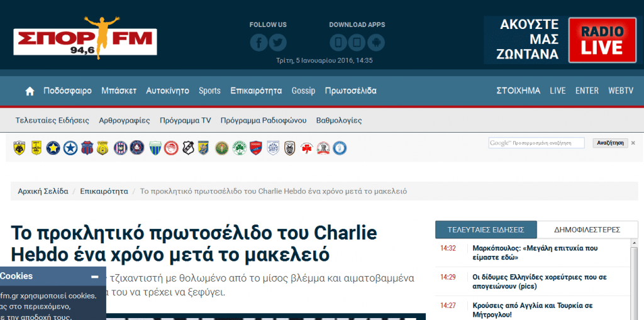Open the ENTER nav link
The image size is (644, 320).
tap(587, 91)
